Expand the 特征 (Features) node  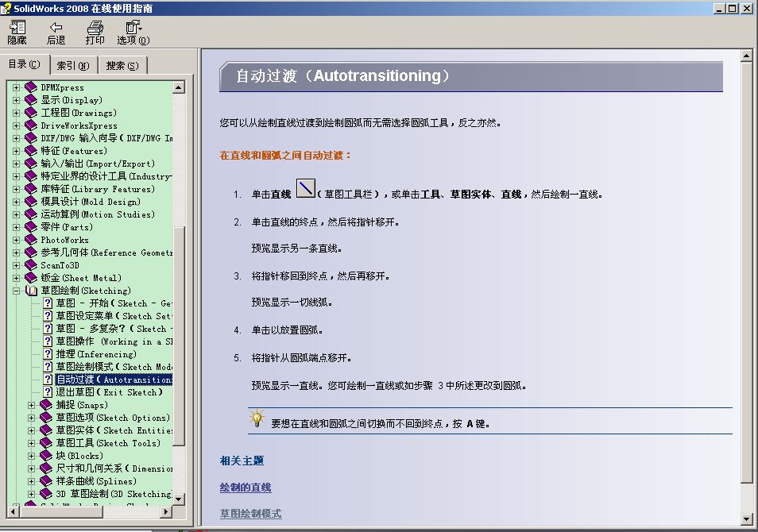tap(17, 151)
